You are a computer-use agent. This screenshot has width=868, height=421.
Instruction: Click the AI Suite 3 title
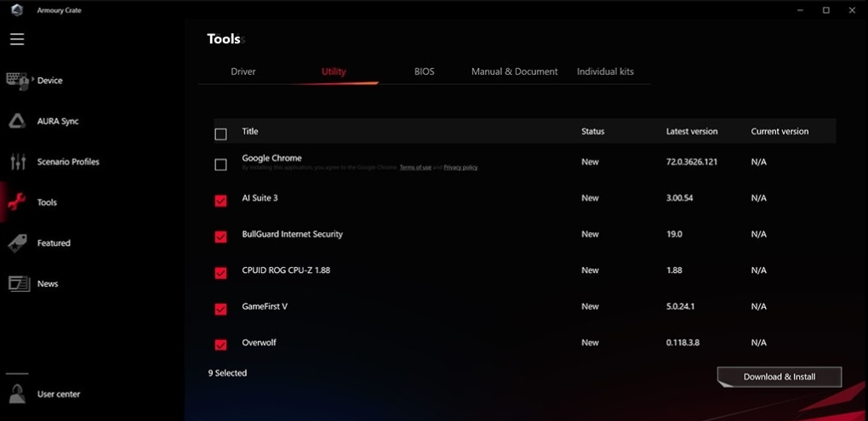tap(260, 197)
